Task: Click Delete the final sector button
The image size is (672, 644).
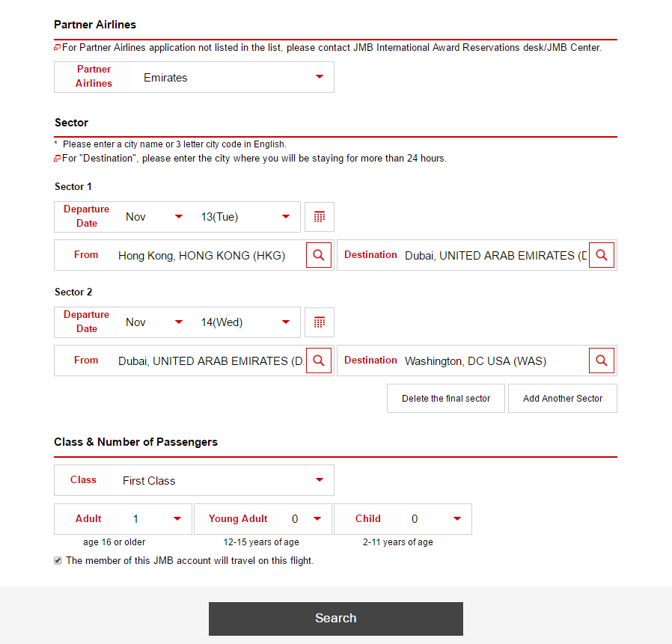Action: [x=446, y=399]
